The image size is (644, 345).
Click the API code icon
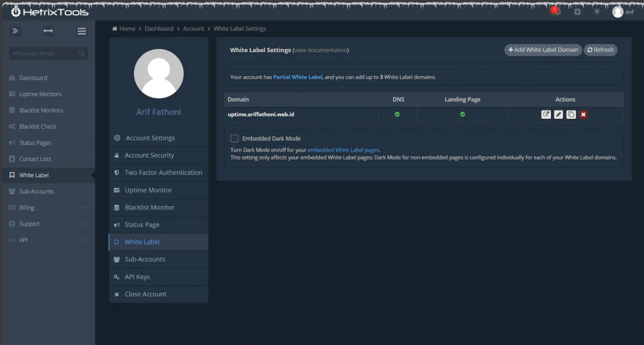click(12, 240)
